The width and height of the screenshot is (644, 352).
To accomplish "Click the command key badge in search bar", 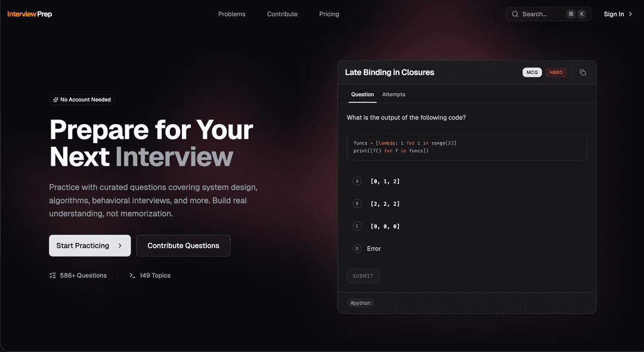I will 571,13.
